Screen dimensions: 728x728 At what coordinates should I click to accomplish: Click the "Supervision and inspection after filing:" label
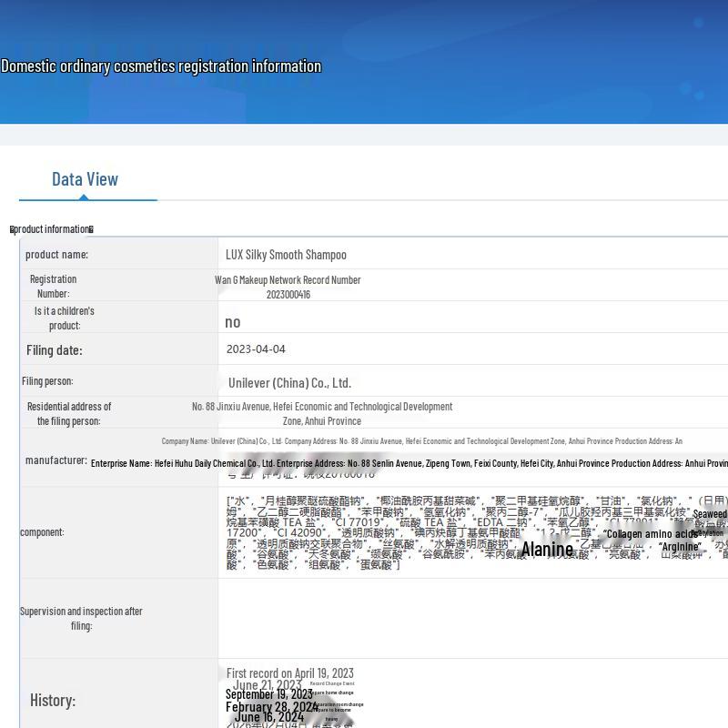point(81,619)
